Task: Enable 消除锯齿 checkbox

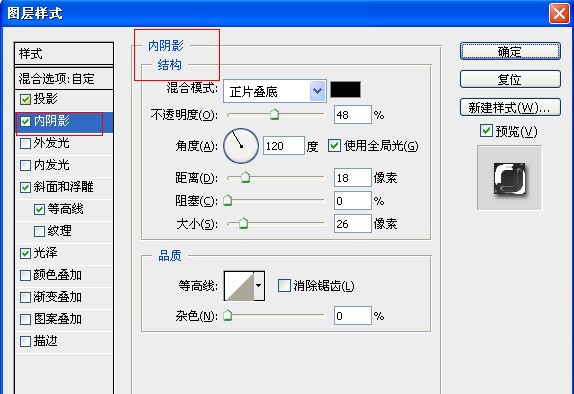Action: (x=284, y=286)
